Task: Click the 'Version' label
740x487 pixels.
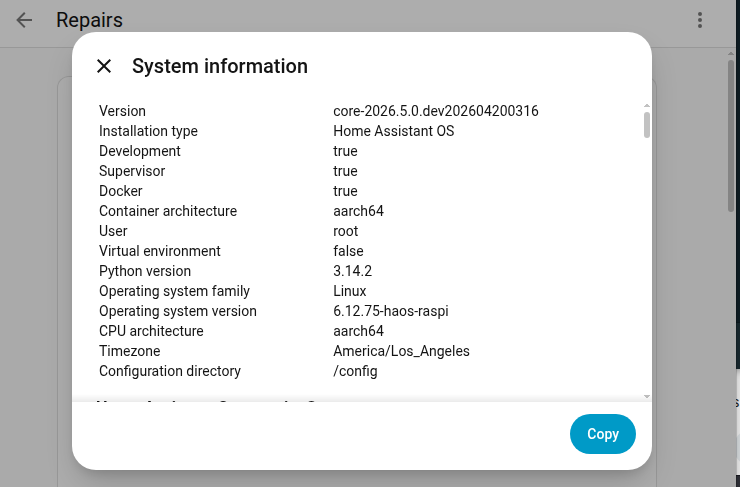Action: [x=122, y=111]
